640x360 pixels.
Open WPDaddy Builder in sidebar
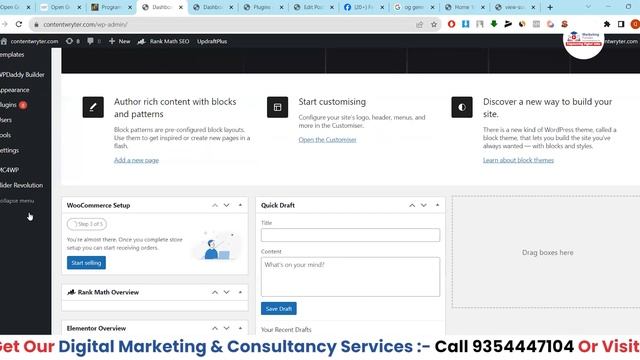[x=22, y=75]
